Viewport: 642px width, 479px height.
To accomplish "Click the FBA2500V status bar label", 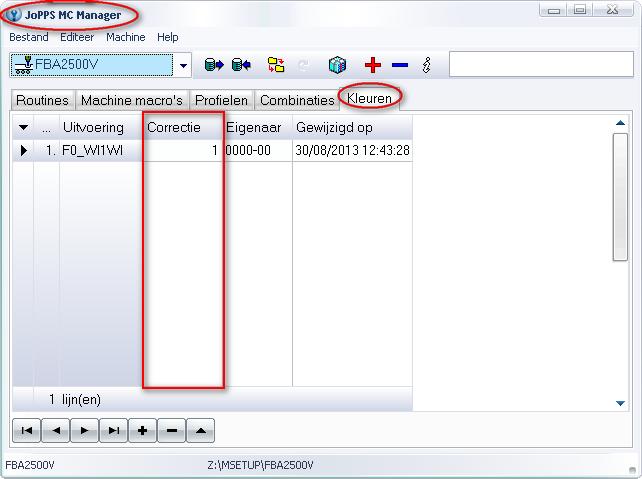I will click(29, 465).
